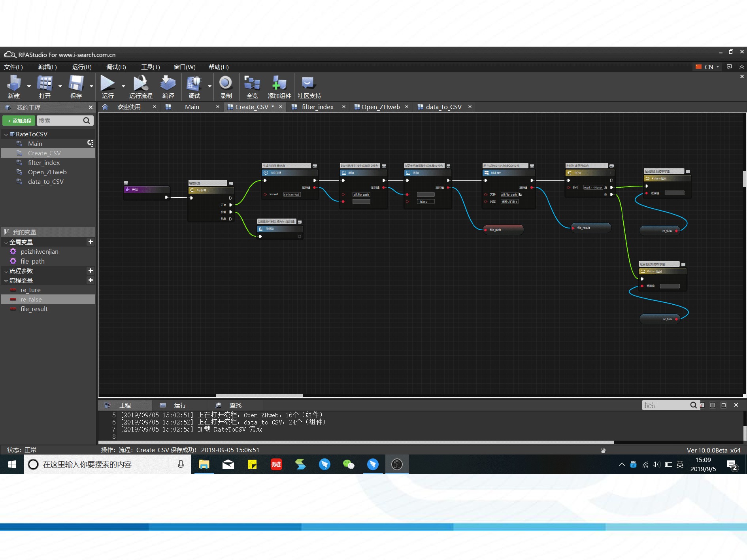
Task: Click the 添加流程 button
Action: click(x=19, y=121)
